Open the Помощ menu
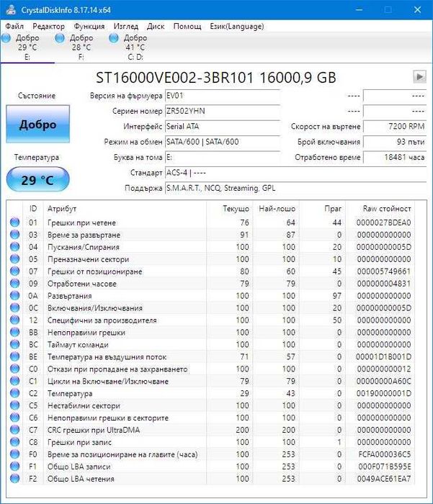 (x=187, y=27)
